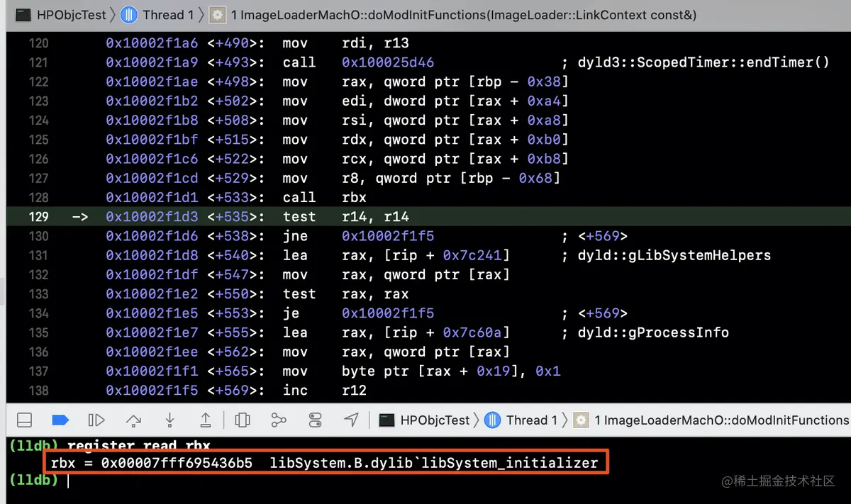Open Debug Memory Graph
This screenshot has width=851, height=504.
tap(279, 420)
